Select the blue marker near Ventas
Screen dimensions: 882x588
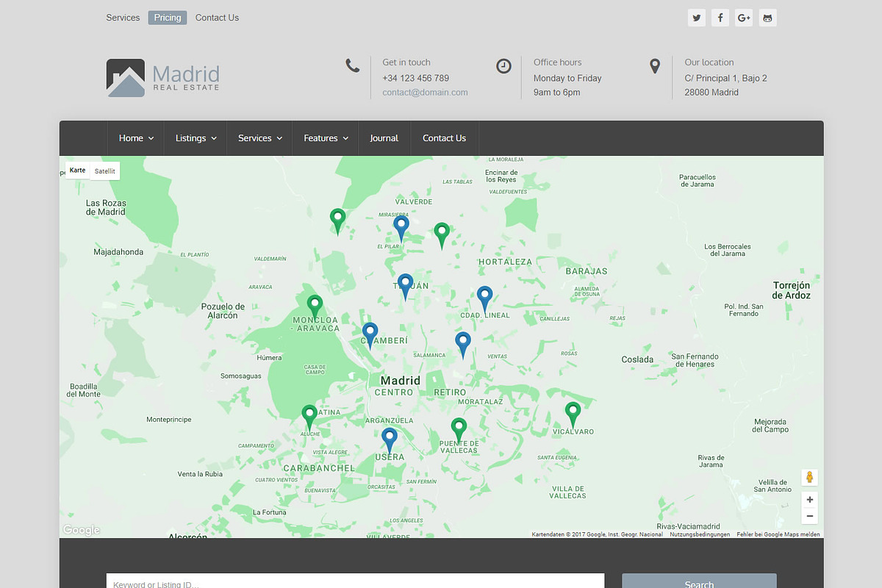coord(462,344)
